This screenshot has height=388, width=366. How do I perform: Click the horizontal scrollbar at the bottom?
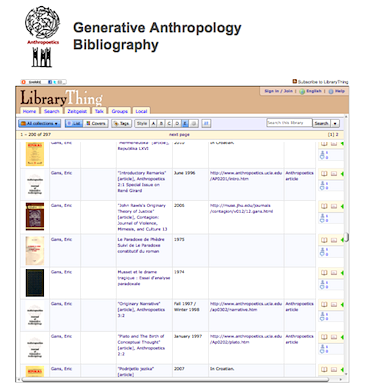[x=175, y=379]
